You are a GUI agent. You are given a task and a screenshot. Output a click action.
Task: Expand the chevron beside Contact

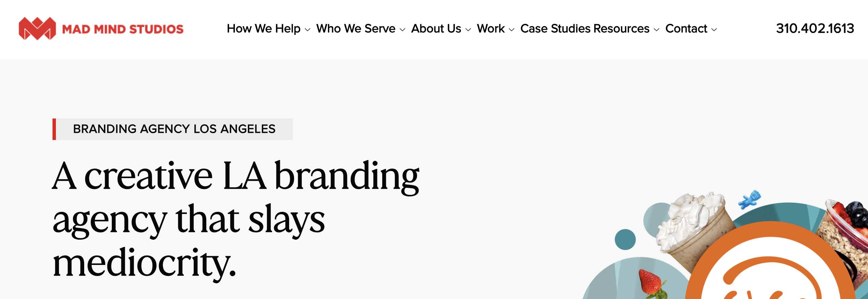click(714, 30)
